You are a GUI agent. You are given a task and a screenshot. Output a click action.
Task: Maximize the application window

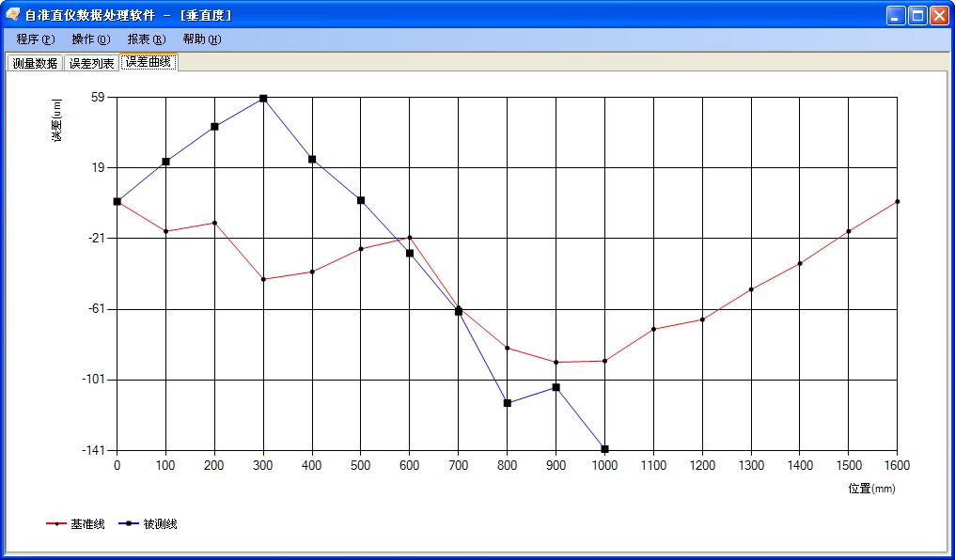[x=917, y=15]
